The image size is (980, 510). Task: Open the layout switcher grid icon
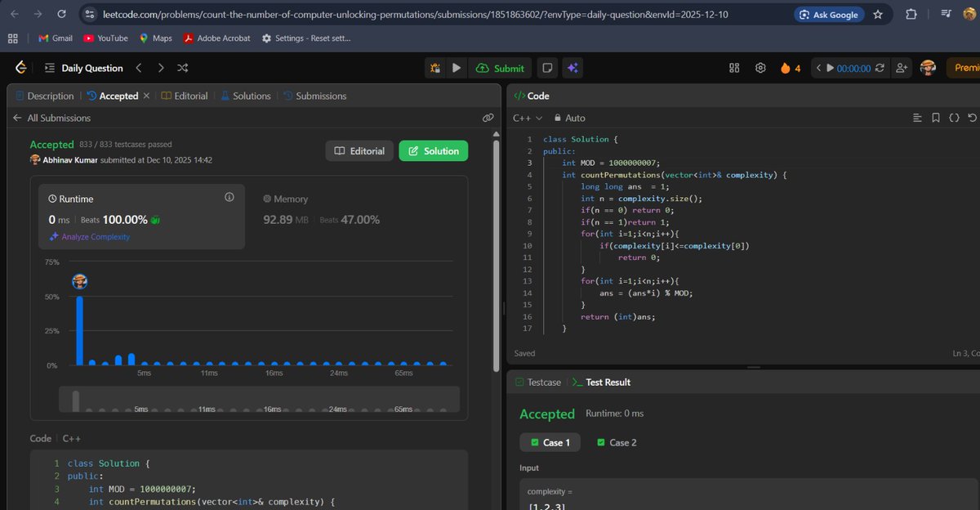733,68
